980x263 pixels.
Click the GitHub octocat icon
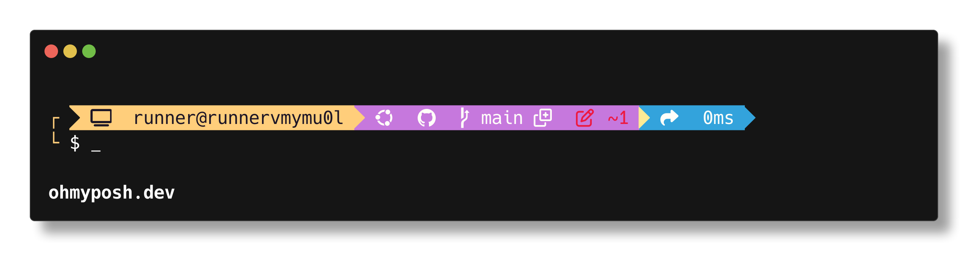[x=426, y=118]
